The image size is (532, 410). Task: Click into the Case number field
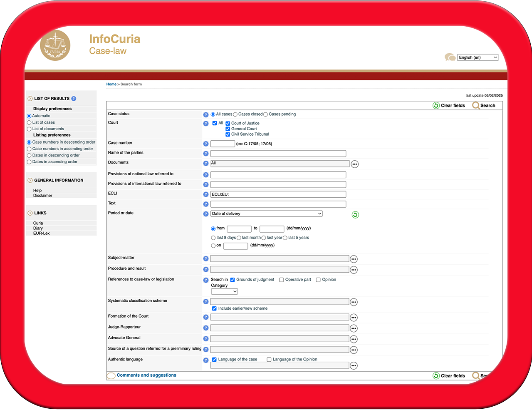(x=223, y=144)
